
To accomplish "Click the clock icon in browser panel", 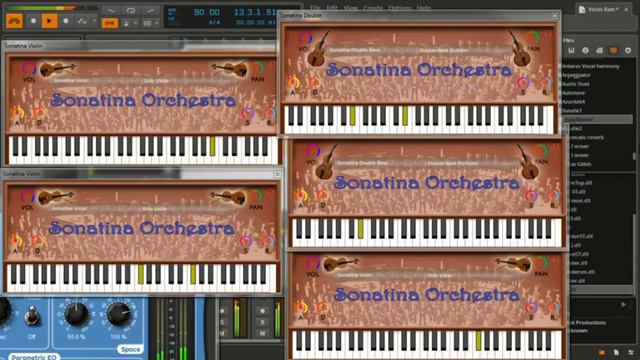I will pyautogui.click(x=585, y=50).
